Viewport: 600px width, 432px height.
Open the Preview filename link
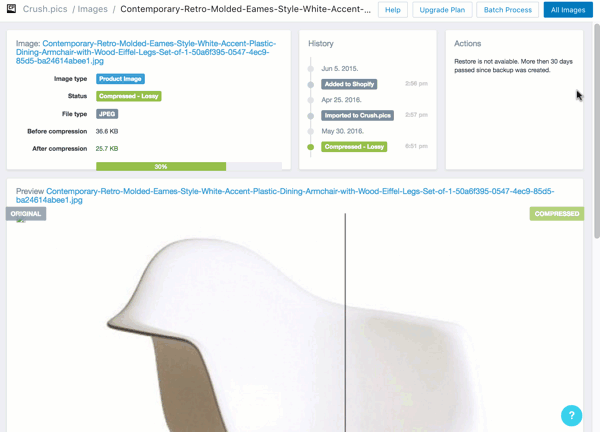coord(285,196)
